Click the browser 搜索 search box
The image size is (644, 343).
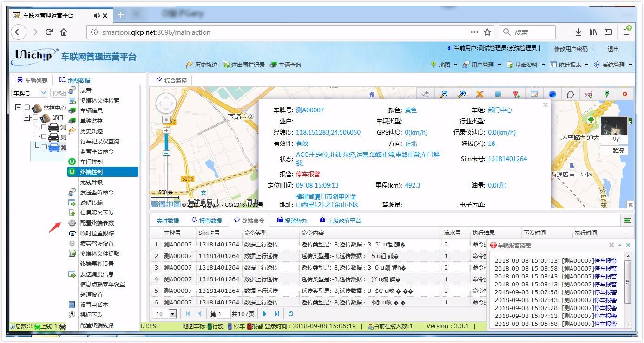point(528,32)
